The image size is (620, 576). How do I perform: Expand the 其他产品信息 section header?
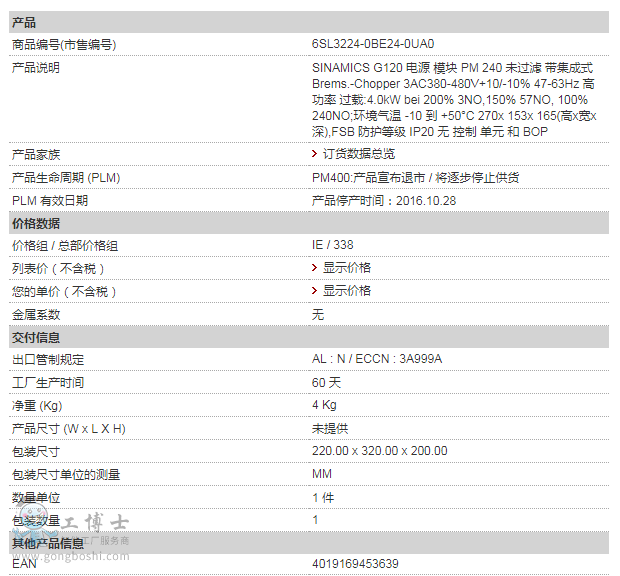tap(48, 543)
